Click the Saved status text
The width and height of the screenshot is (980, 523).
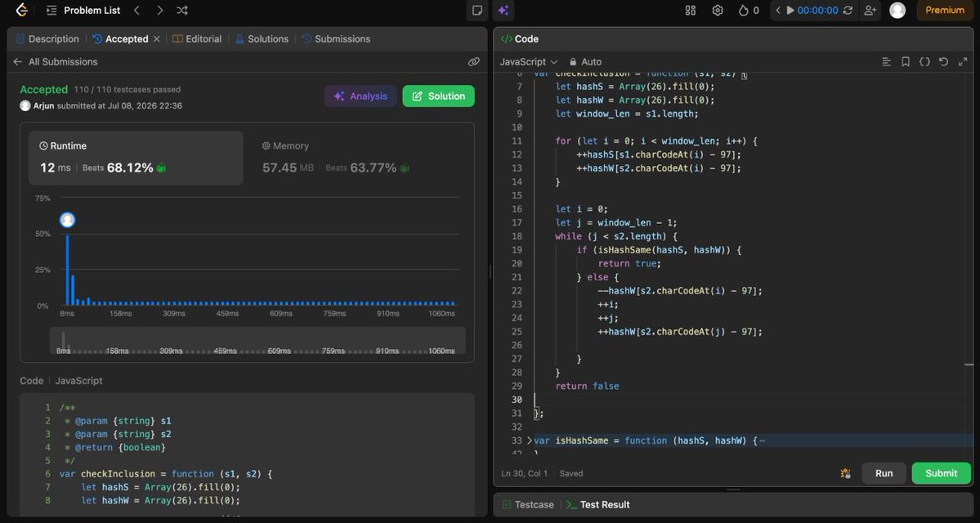point(571,474)
